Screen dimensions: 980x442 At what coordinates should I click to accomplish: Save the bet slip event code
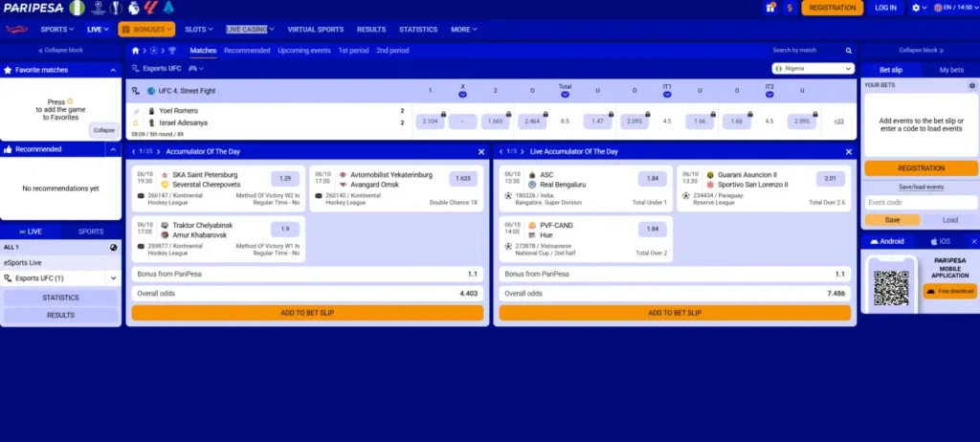point(892,220)
